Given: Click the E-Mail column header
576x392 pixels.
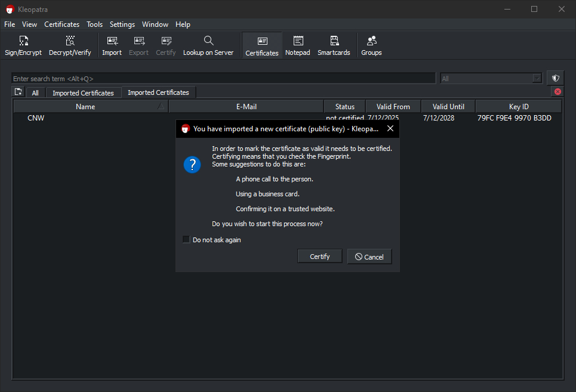Looking at the screenshot, I should (246, 106).
